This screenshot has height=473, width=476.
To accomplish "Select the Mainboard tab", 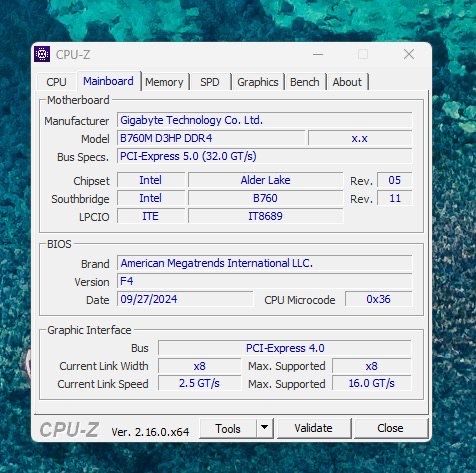I will 108,81.
